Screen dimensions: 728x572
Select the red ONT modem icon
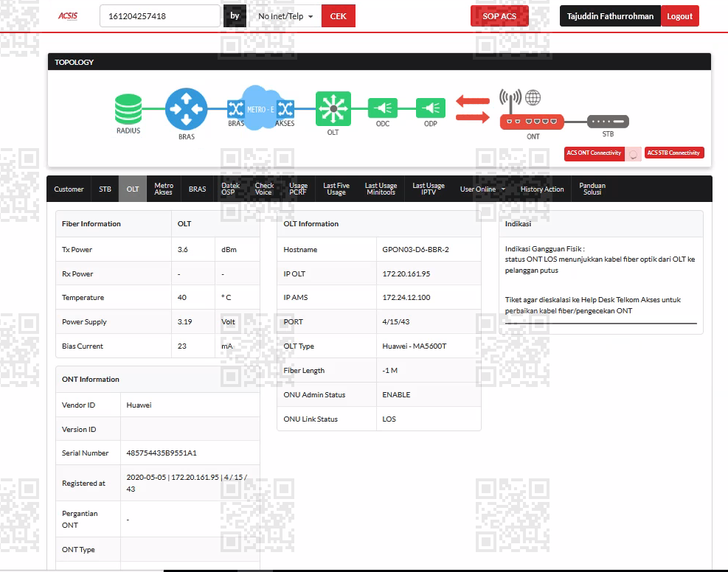pyautogui.click(x=532, y=122)
